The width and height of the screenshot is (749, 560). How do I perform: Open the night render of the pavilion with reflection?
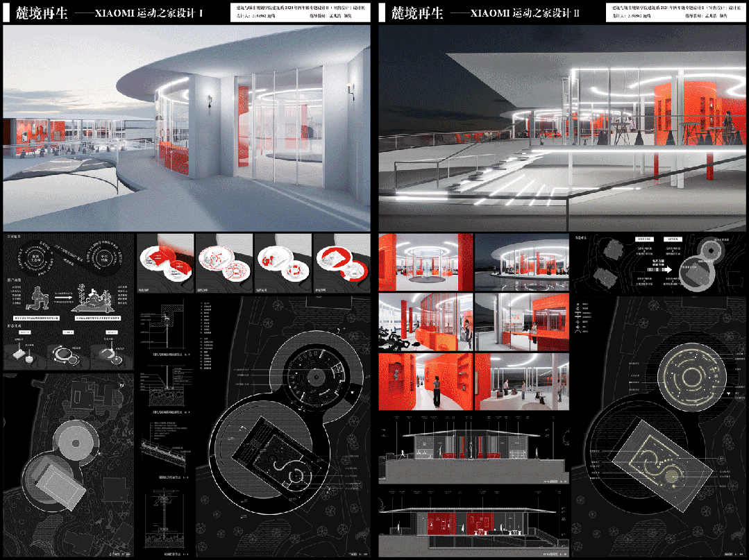click(x=522, y=262)
